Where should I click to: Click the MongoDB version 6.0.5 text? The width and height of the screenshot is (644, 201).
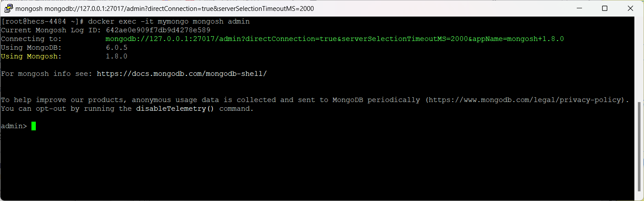pos(117,48)
